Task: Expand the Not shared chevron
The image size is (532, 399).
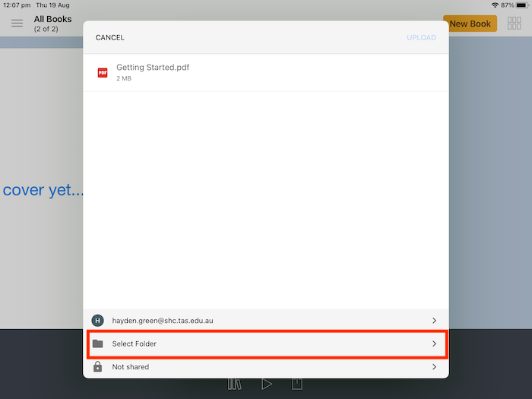Action: 434,367
